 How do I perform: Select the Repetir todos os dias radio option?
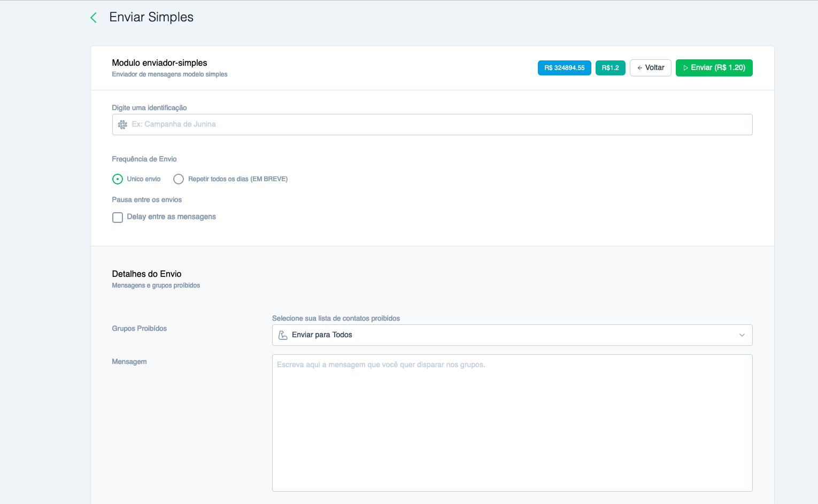pyautogui.click(x=179, y=179)
